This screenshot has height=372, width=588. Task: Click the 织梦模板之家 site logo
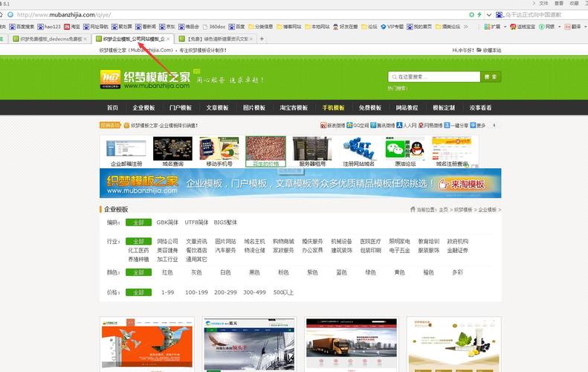145,79
